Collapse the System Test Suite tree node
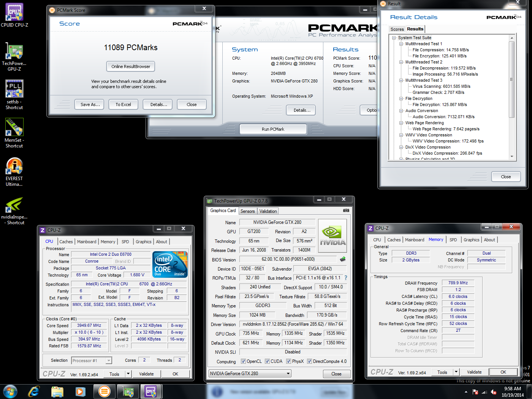The height and width of the screenshot is (399, 532). [x=394, y=38]
